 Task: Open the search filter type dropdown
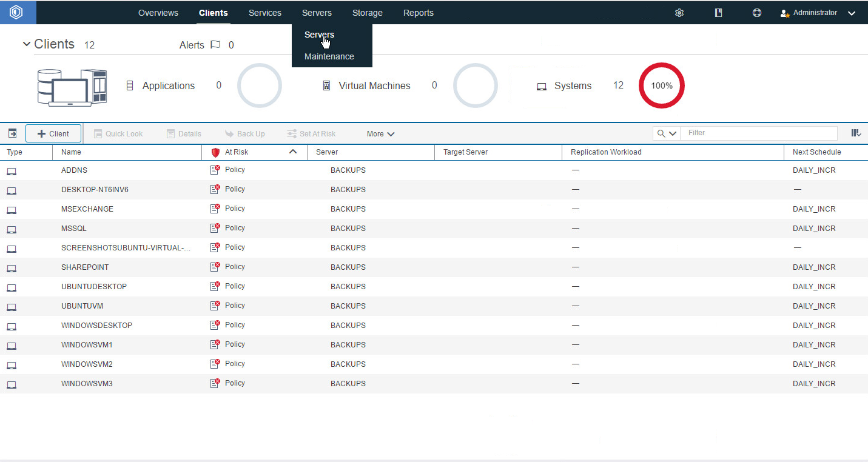coord(666,133)
